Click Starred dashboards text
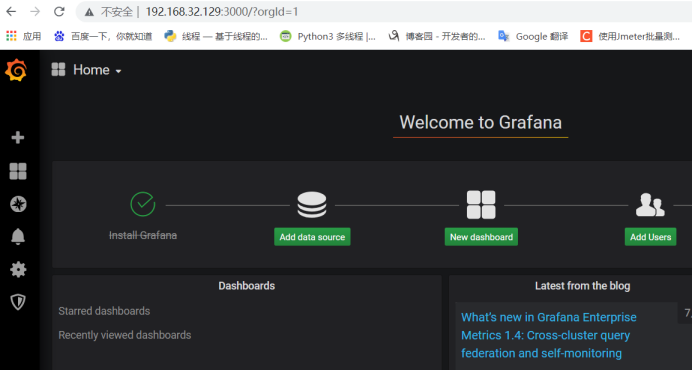 coord(104,311)
